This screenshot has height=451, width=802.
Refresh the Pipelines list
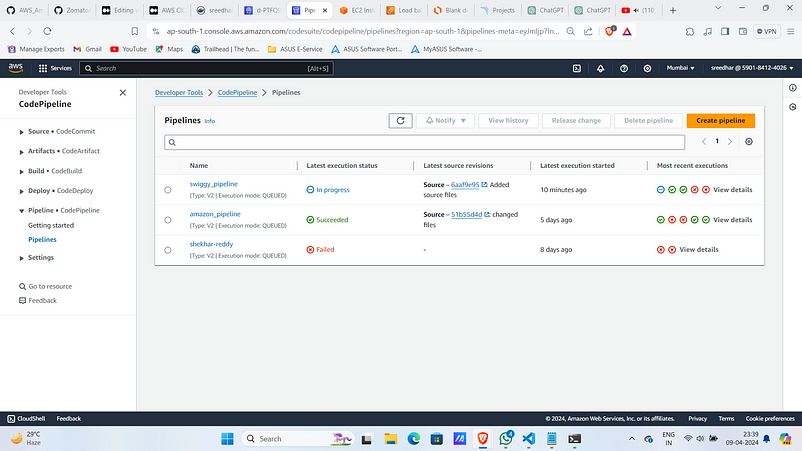point(400,121)
